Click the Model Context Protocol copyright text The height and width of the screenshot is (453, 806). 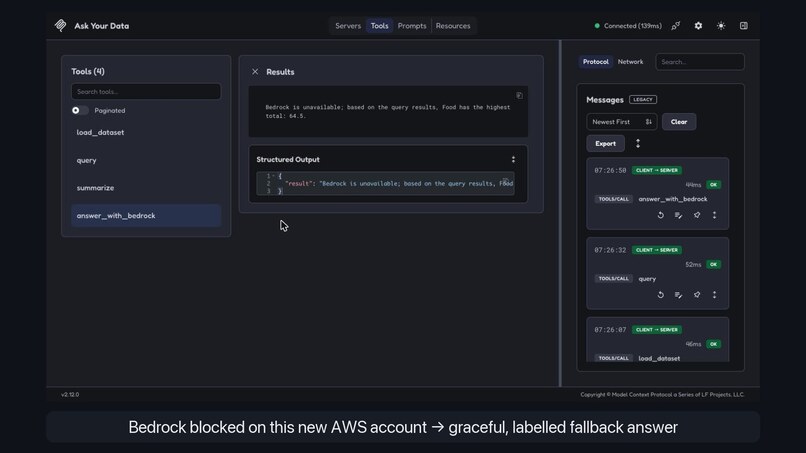pyautogui.click(x=662, y=394)
